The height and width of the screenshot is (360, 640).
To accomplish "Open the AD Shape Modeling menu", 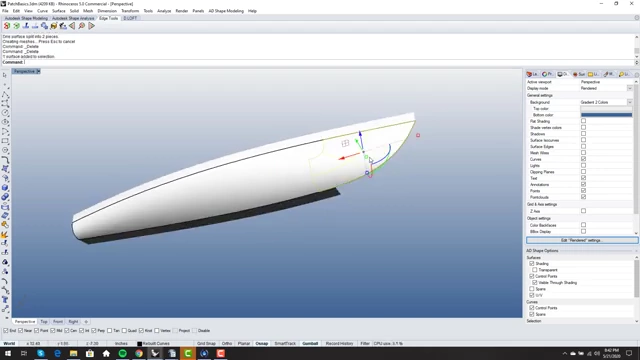I will click(x=226, y=11).
